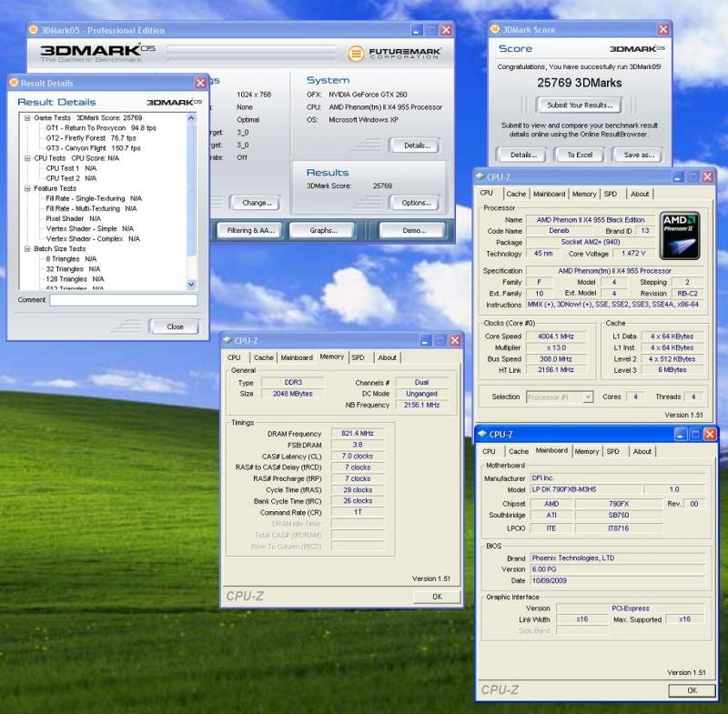
Task: Click the 3DMark Score window title icon
Action: point(495,29)
